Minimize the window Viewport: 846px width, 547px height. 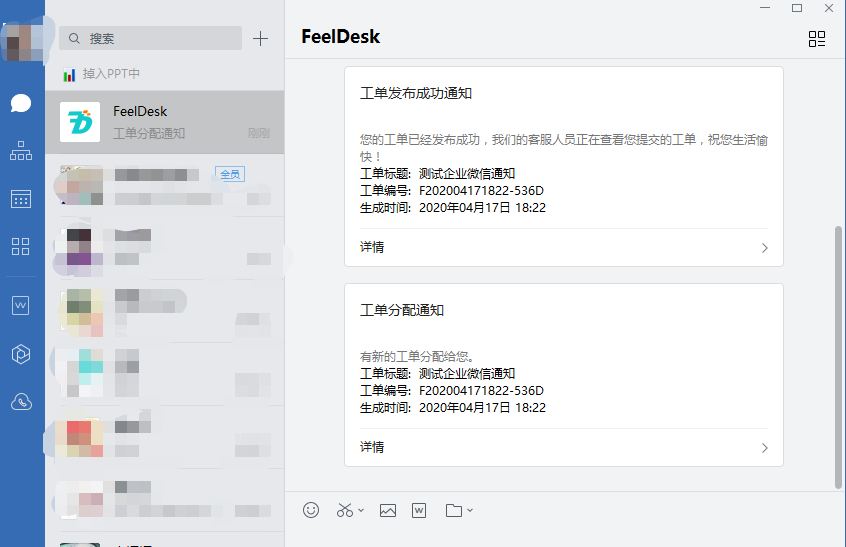pyautogui.click(x=765, y=8)
